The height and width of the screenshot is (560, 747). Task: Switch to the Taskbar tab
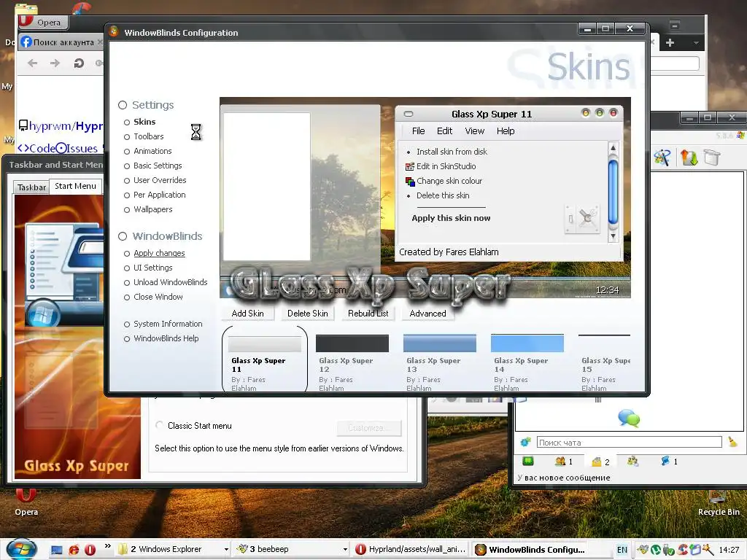click(x=31, y=187)
